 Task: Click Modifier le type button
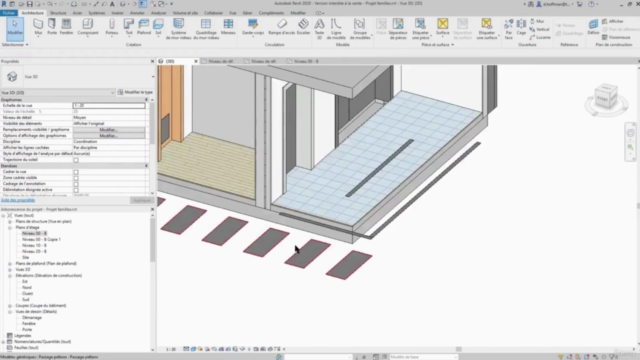(x=135, y=92)
